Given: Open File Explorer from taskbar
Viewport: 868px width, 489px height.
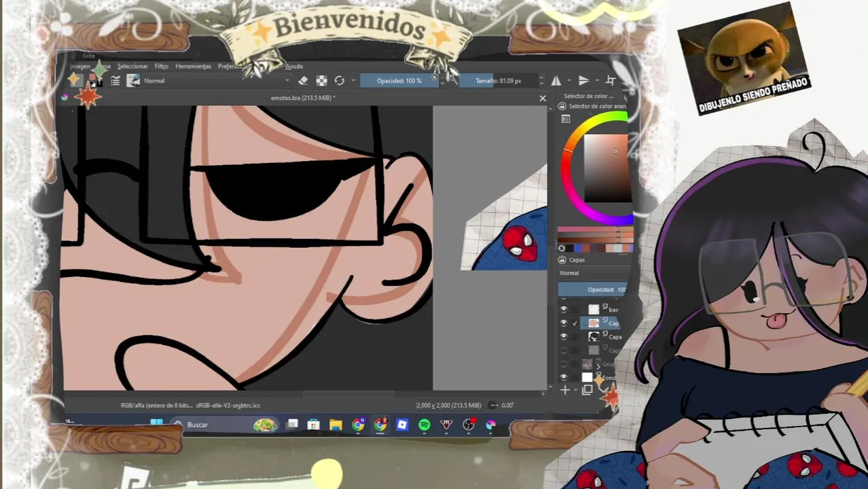Looking at the screenshot, I should click(x=336, y=424).
